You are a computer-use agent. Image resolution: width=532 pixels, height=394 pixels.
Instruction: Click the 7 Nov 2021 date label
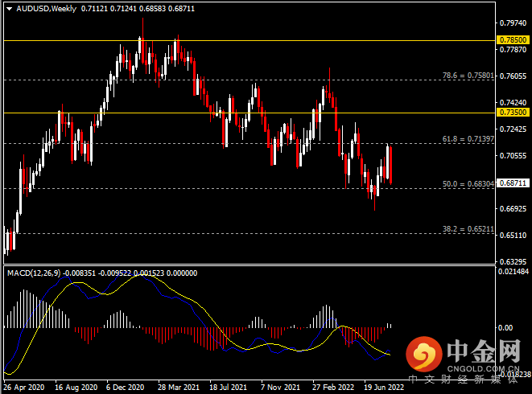pyautogui.click(x=280, y=388)
